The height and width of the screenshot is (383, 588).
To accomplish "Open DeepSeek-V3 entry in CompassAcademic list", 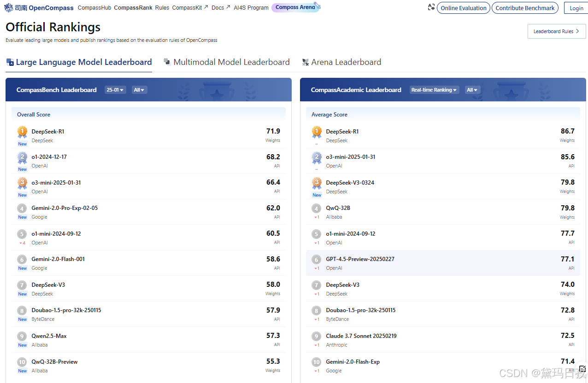I will pyautogui.click(x=443, y=289).
